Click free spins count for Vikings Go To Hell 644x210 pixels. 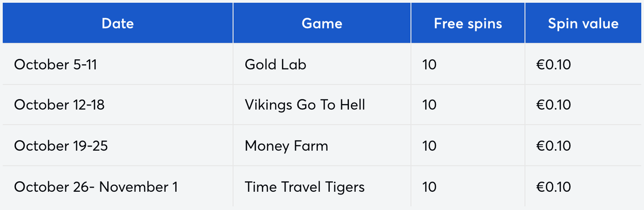tap(430, 105)
